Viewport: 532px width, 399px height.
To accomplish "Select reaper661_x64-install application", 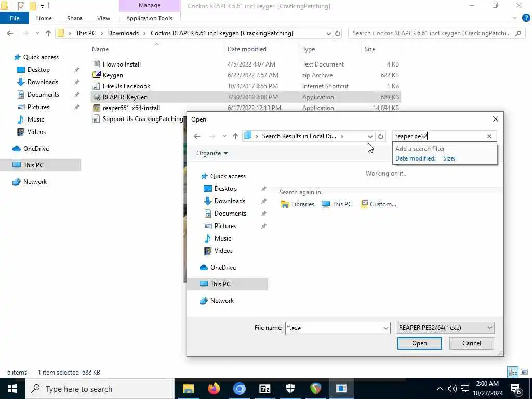I will coord(131,108).
